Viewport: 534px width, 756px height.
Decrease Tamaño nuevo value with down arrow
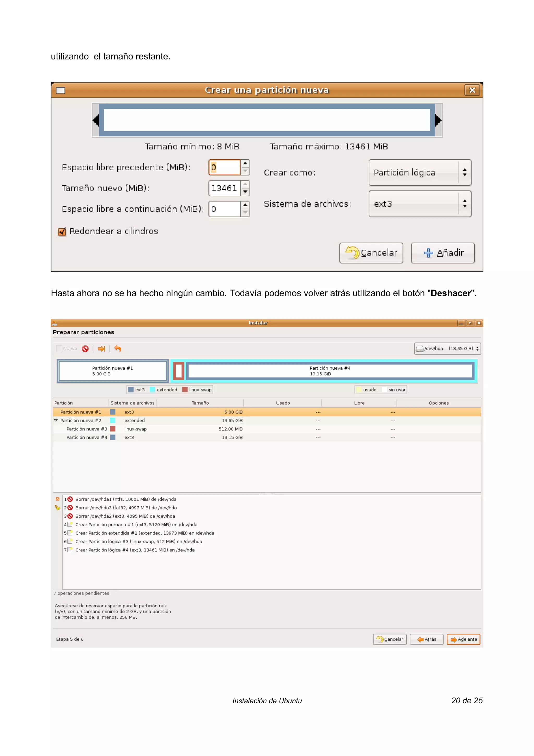coord(245,192)
